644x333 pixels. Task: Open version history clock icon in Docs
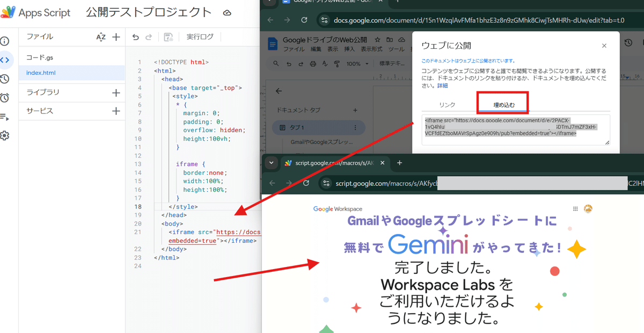pyautogui.click(x=628, y=42)
